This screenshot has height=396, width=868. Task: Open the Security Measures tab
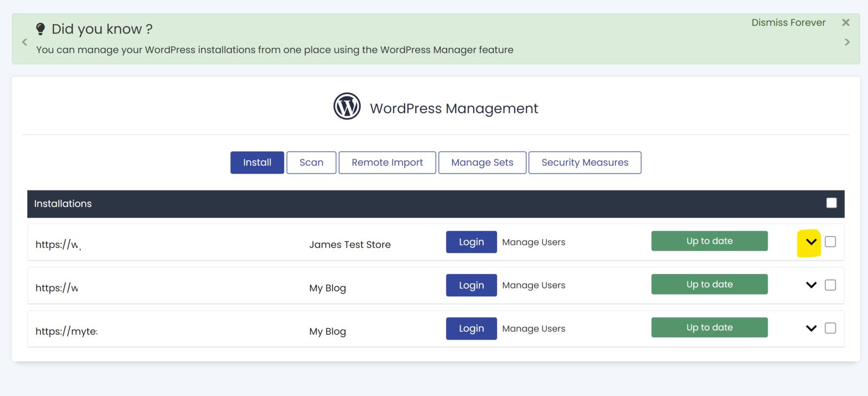(x=585, y=163)
